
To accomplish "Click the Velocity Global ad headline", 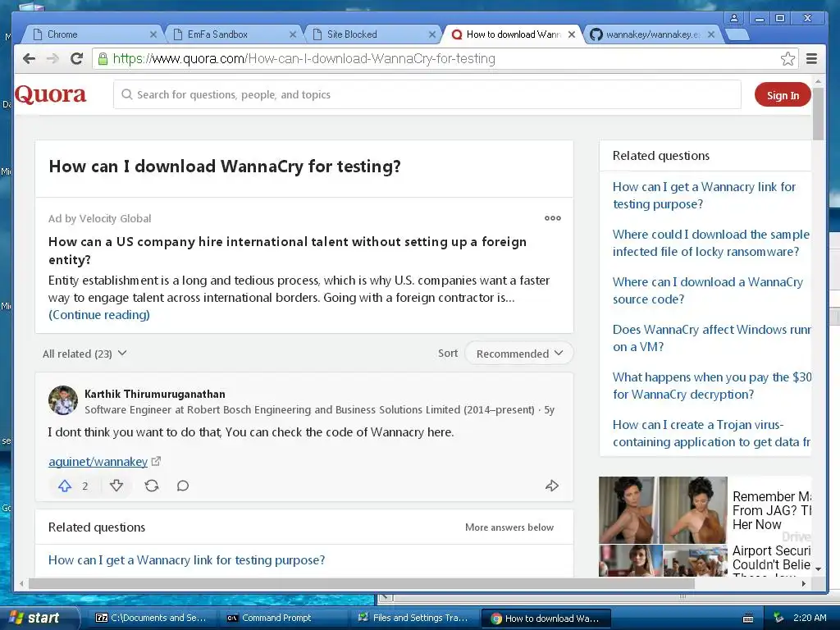I will (287, 250).
